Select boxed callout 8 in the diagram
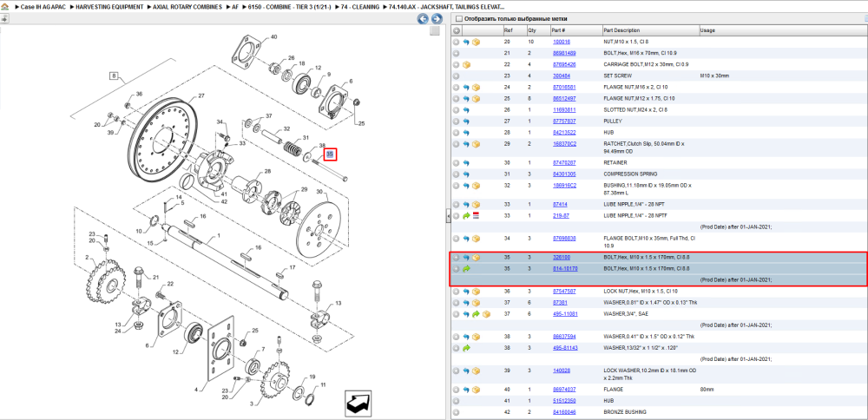Image resolution: width=868 pixels, height=420 pixels. 114,75
